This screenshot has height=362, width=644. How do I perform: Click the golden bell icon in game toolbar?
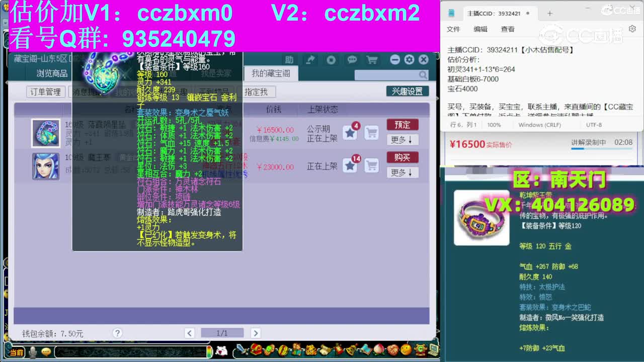[x=351, y=349]
